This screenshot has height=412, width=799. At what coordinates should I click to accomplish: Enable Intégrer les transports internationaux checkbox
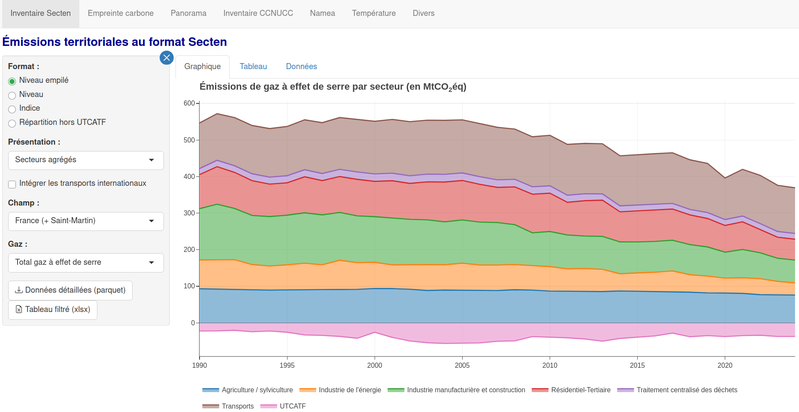pyautogui.click(x=12, y=184)
